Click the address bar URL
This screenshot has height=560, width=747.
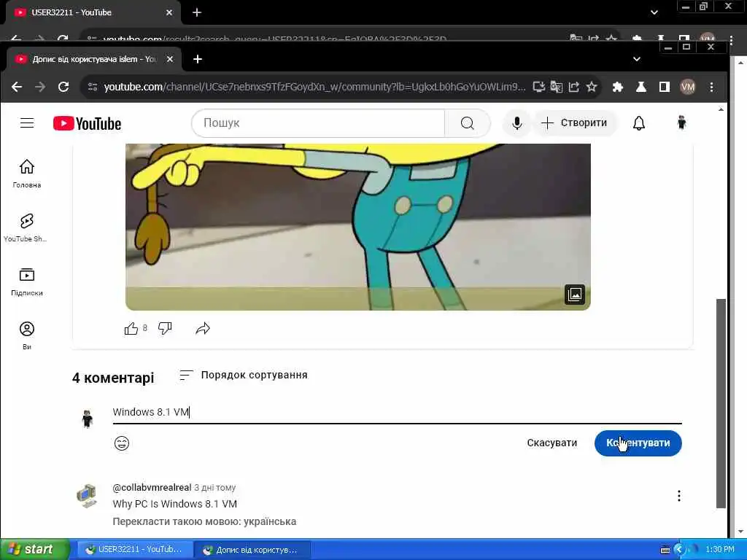315,87
